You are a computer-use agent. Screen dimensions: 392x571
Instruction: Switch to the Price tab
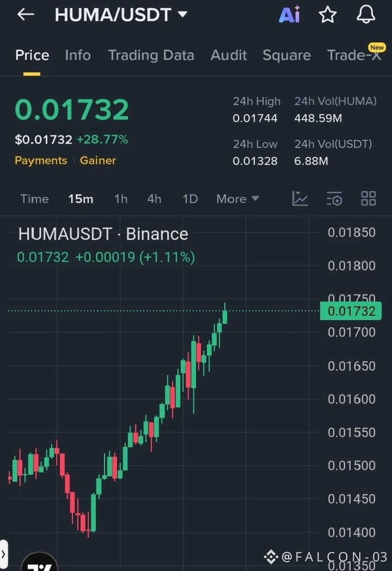coord(32,56)
